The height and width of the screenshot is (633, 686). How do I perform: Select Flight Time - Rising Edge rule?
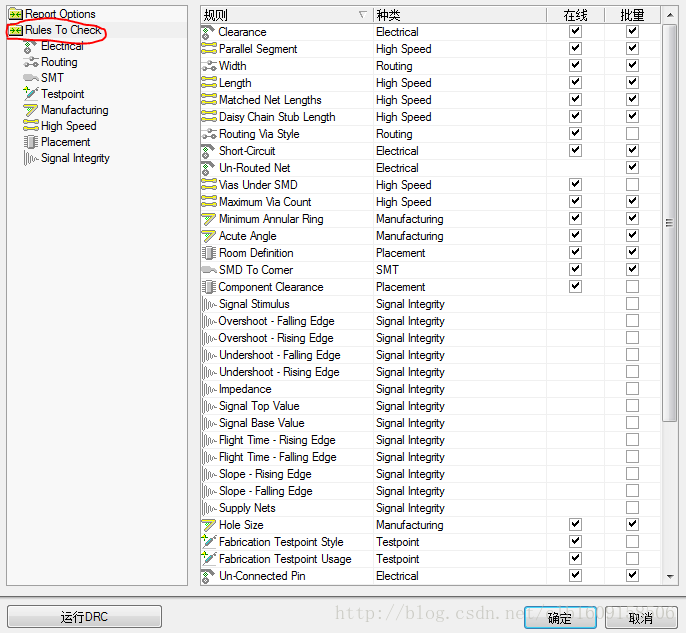click(430, 440)
